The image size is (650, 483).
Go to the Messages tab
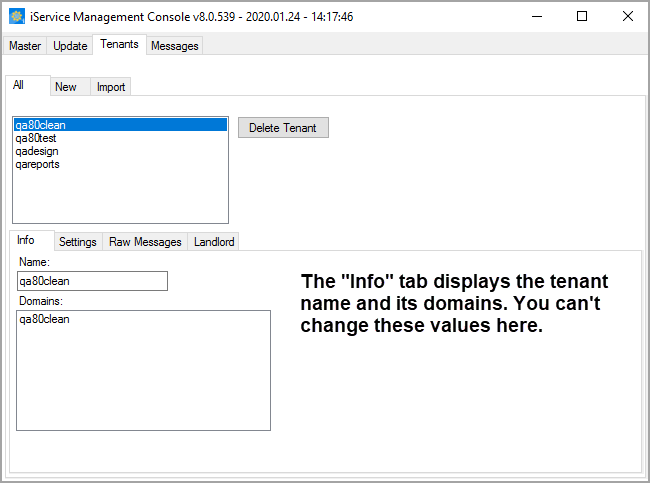(x=174, y=46)
